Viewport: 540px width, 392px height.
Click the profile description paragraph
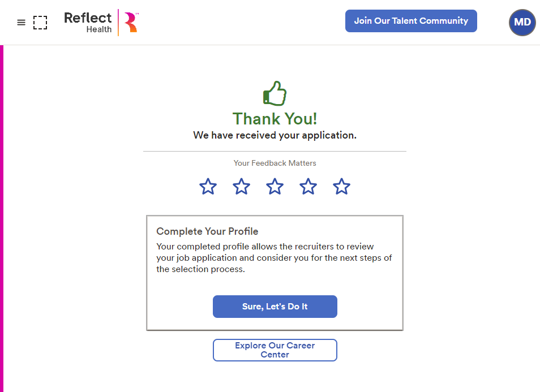(x=274, y=258)
